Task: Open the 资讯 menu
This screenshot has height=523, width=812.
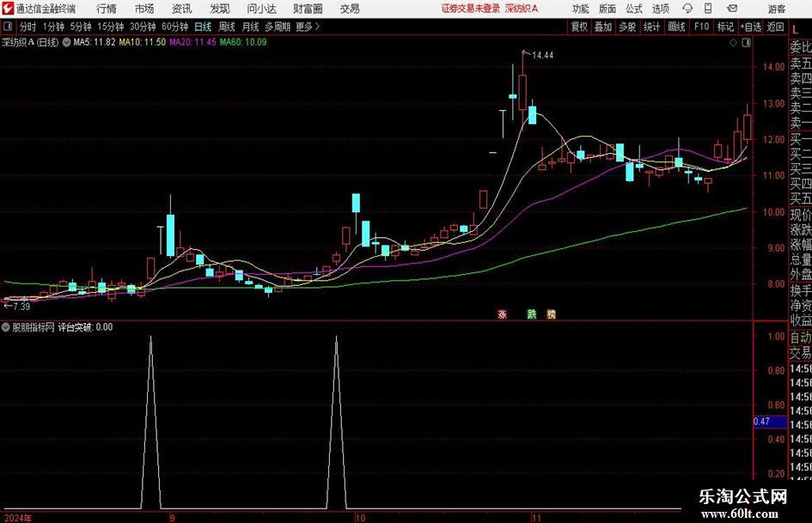Action: coord(182,9)
